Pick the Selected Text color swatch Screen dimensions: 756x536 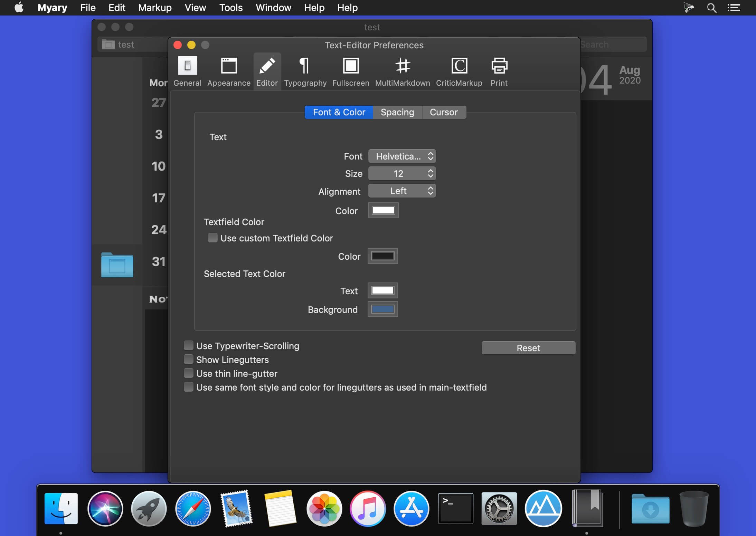tap(382, 290)
